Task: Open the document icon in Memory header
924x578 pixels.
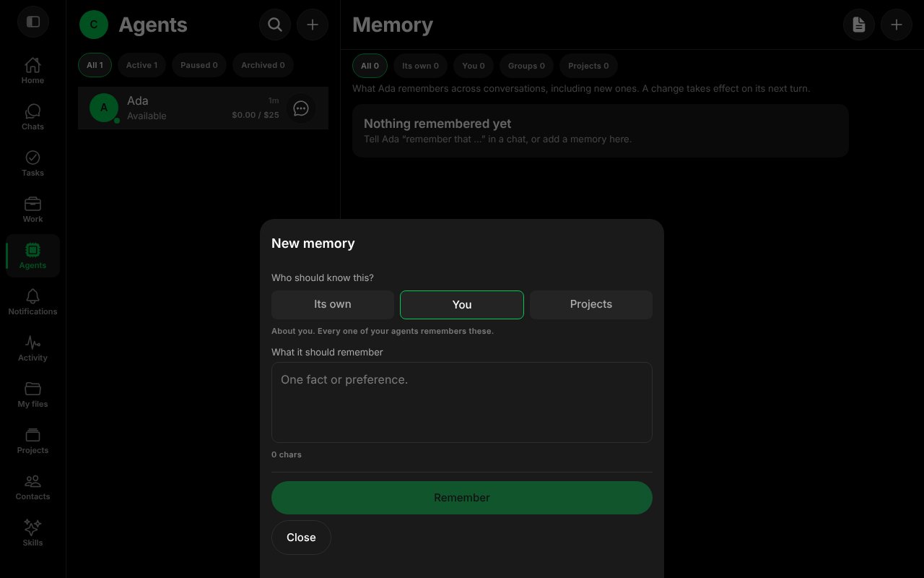Action: pyautogui.click(x=859, y=25)
